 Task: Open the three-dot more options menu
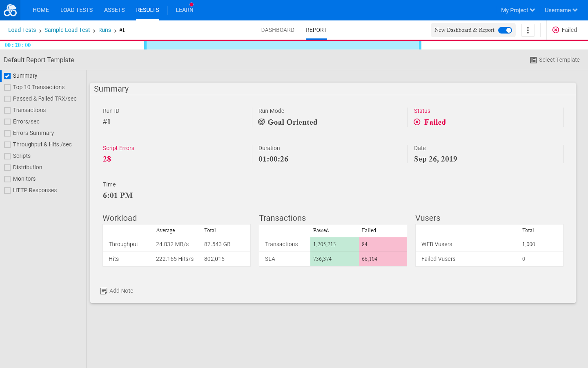(x=528, y=30)
